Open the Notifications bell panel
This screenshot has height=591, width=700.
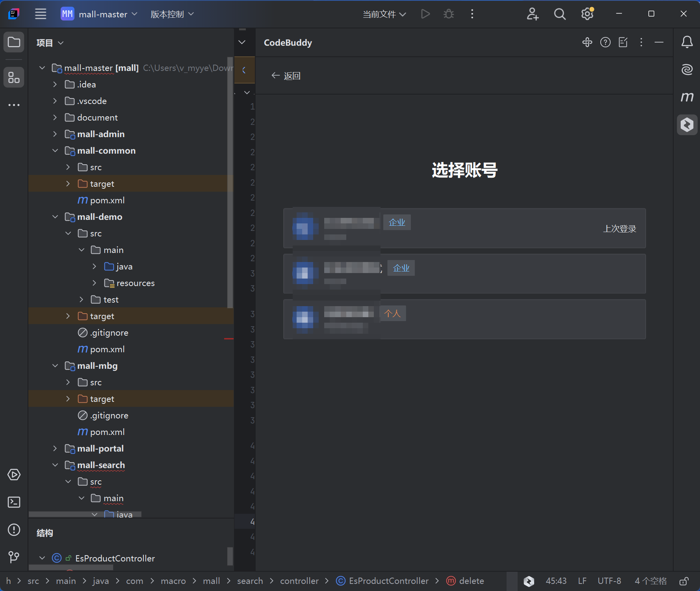pyautogui.click(x=687, y=42)
